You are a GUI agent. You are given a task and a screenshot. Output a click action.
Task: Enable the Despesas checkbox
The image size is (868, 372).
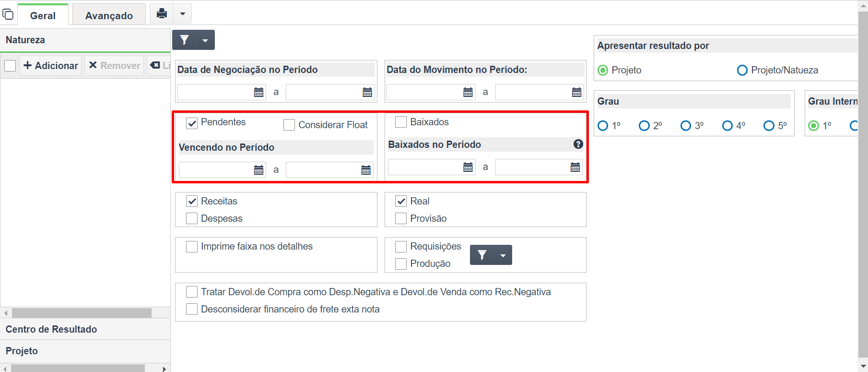pyautogui.click(x=192, y=218)
